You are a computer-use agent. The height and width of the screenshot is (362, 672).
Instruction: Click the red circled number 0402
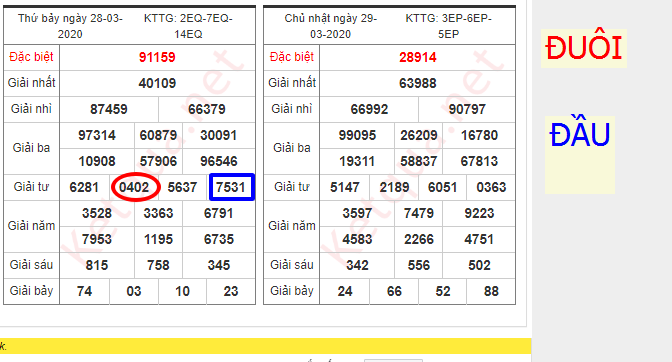click(x=135, y=187)
